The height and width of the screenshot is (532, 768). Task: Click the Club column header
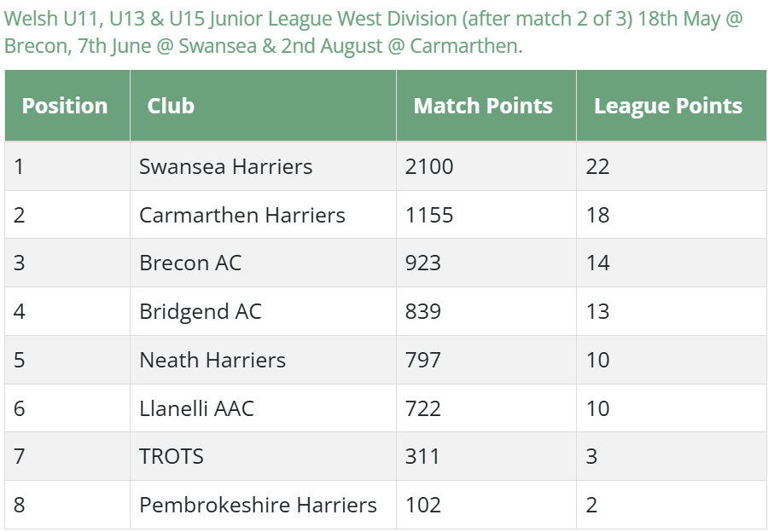(263, 106)
